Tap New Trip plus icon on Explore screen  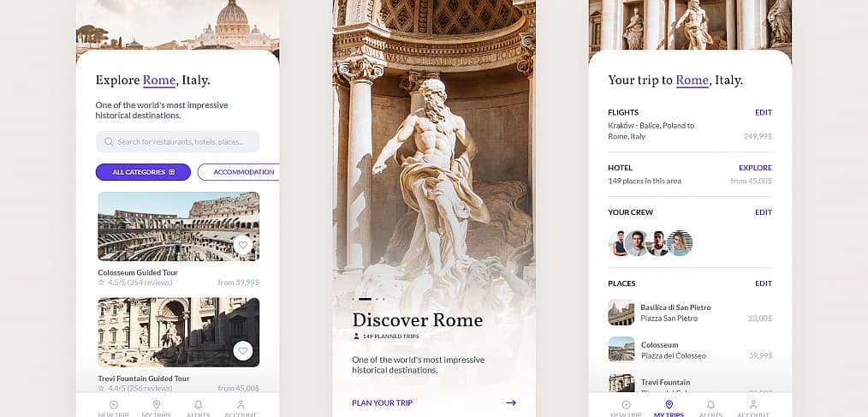click(x=114, y=405)
